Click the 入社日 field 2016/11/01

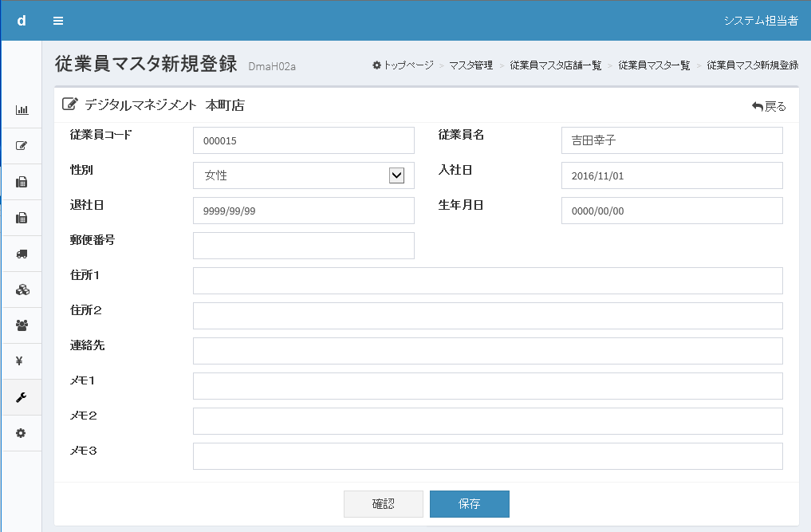point(672,175)
